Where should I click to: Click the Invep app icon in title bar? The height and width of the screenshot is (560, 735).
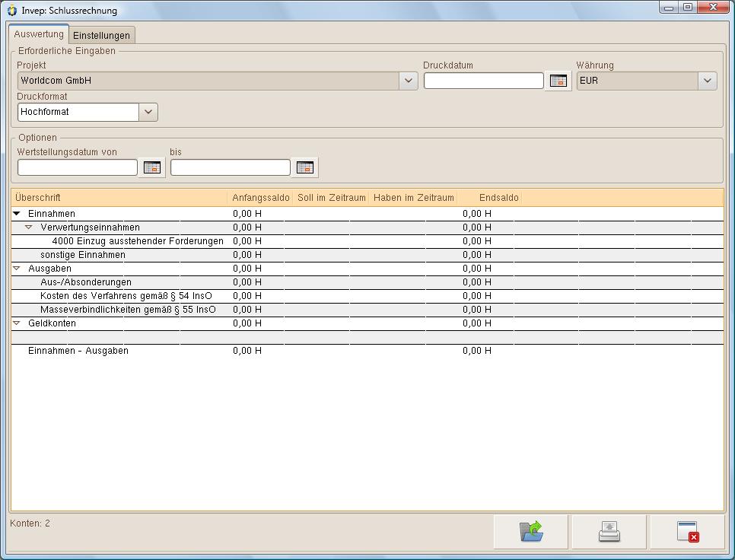pyautogui.click(x=12, y=11)
